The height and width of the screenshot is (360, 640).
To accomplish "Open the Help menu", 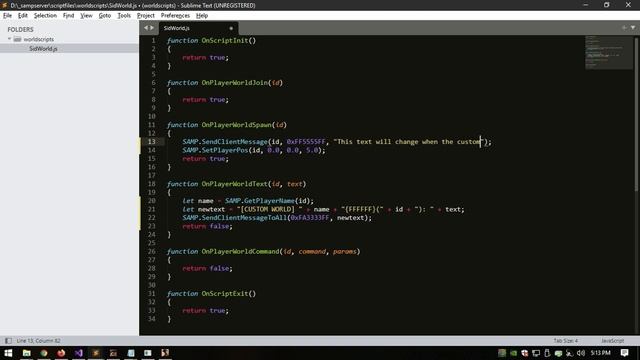I will pos(202,16).
